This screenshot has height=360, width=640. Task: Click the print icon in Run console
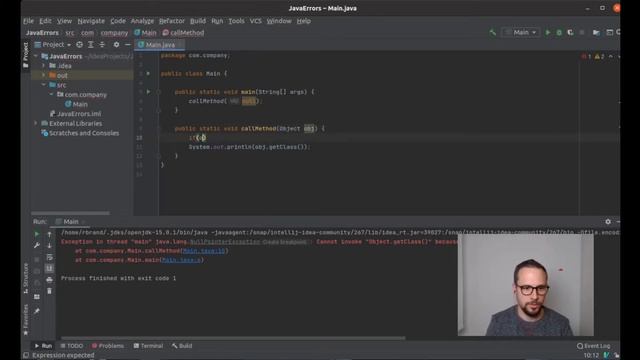(x=49, y=280)
